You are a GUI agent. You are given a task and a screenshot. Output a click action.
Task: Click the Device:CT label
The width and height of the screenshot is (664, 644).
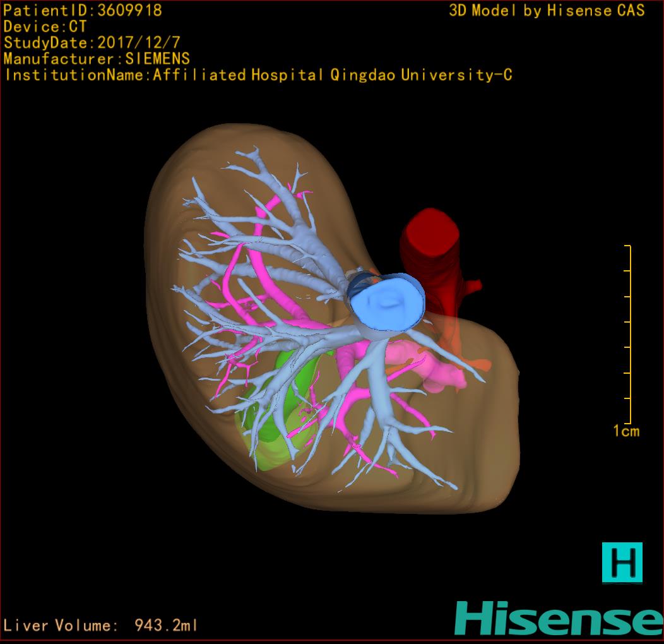pyautogui.click(x=45, y=27)
